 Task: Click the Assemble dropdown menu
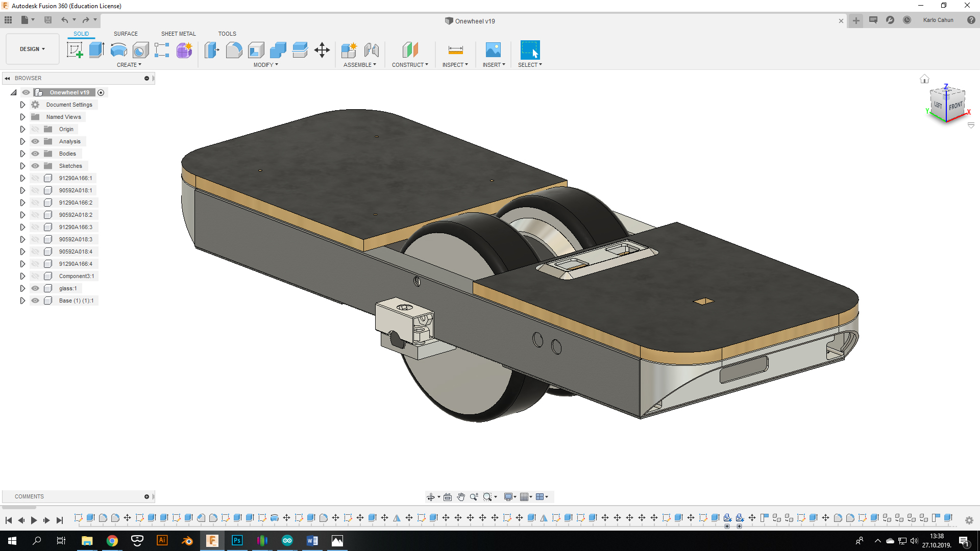click(x=360, y=65)
